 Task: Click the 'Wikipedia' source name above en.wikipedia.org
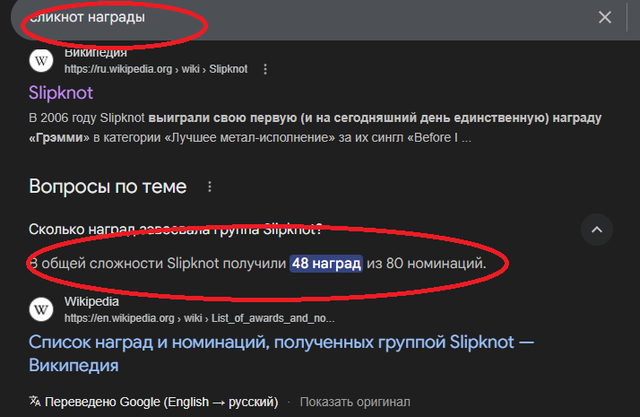91,302
